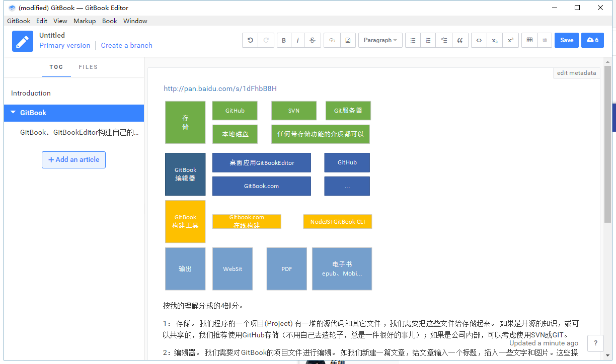The height and width of the screenshot is (364, 616).
Task: Open the Markup menu
Action: pyautogui.click(x=85, y=21)
